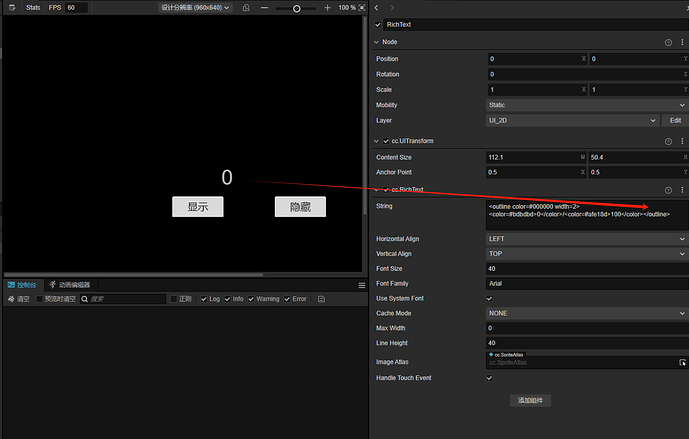Click the Max Width input field
Viewport: 689px width, 439px height.
(x=587, y=328)
